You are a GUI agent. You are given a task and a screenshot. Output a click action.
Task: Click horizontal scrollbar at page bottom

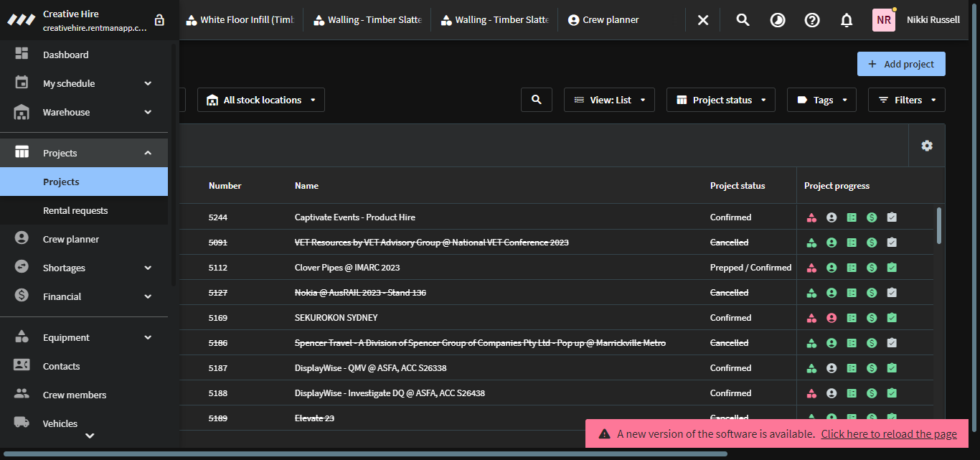point(366,454)
